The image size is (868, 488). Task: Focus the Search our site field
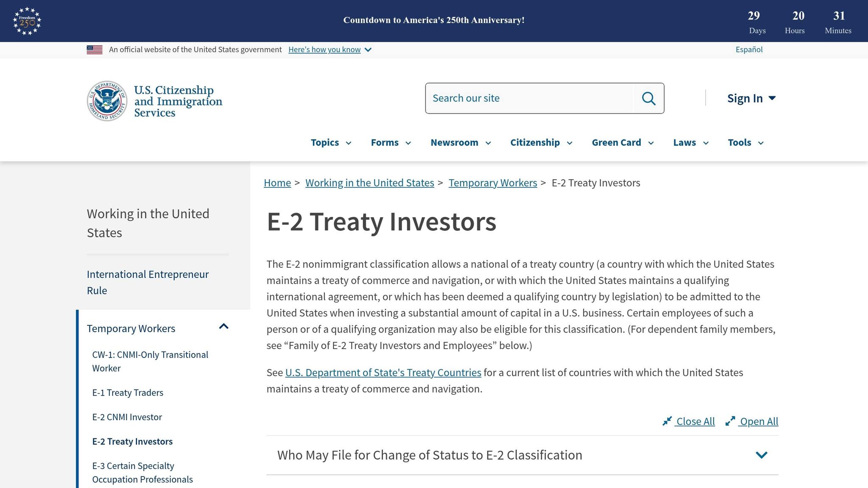pyautogui.click(x=529, y=98)
